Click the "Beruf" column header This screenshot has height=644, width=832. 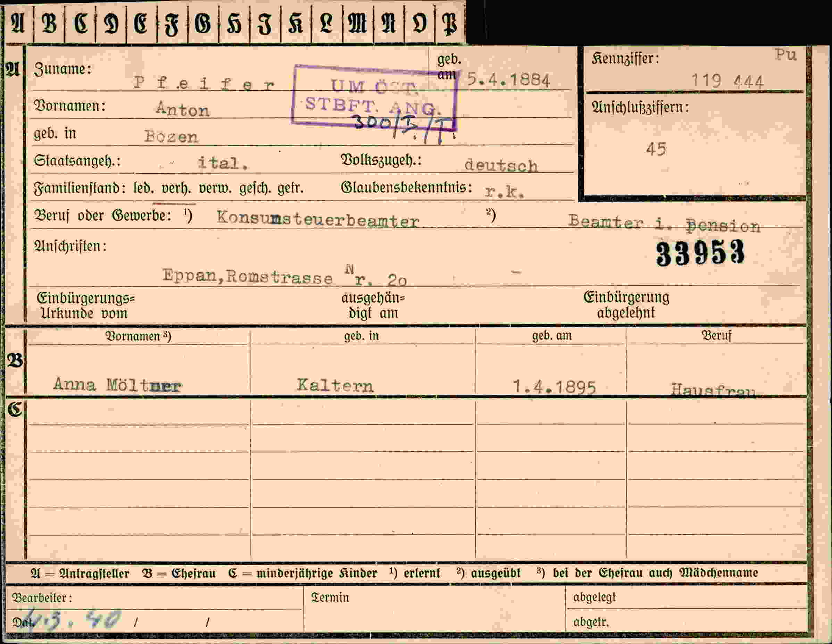pyautogui.click(x=717, y=335)
